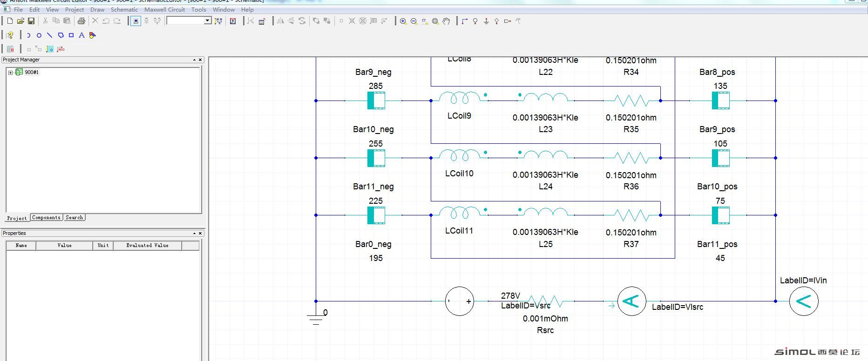This screenshot has height=361, width=868.
Task: Select the Draw Arc tool
Action: [x=28, y=35]
